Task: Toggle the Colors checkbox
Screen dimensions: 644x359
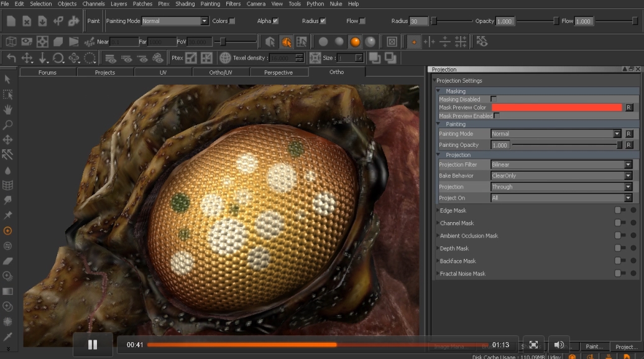Action: coord(232,21)
